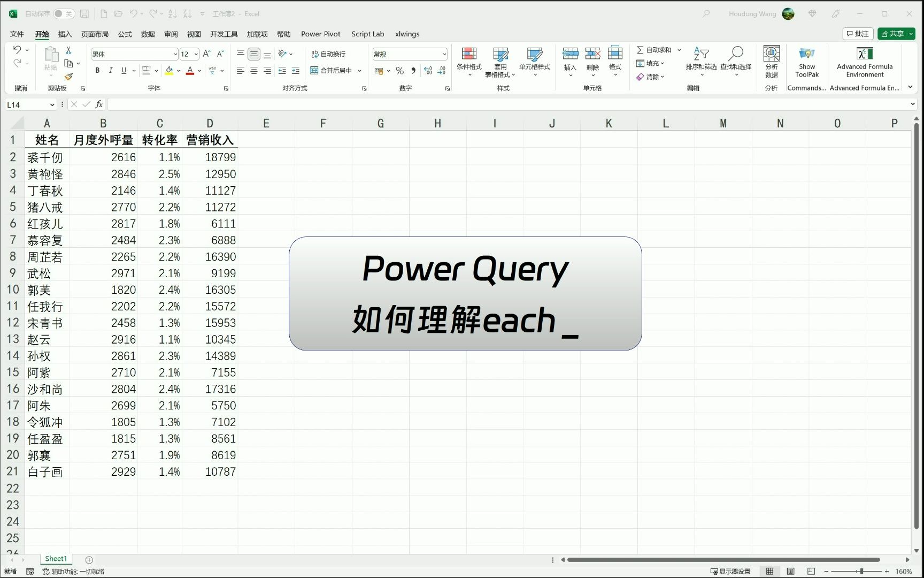Screen dimensions: 924x578
Task: Click the 显示器设置 display settings button
Action: 730,571
